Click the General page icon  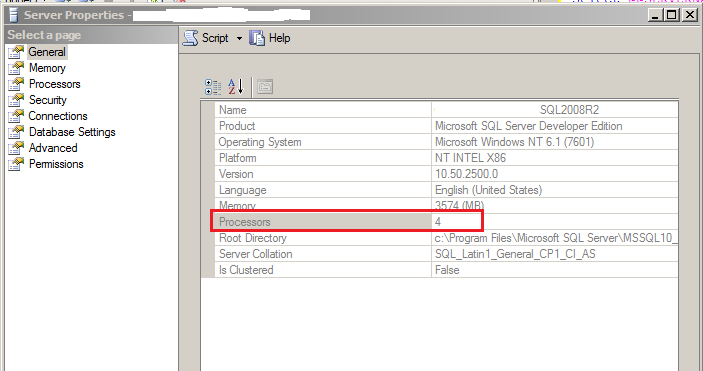pos(16,52)
